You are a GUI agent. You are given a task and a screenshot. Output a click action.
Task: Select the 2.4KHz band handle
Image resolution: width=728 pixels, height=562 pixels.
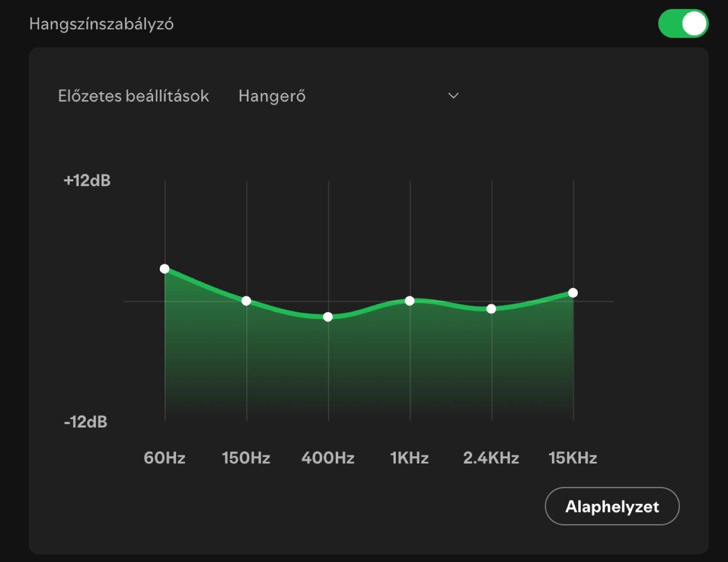[491, 309]
